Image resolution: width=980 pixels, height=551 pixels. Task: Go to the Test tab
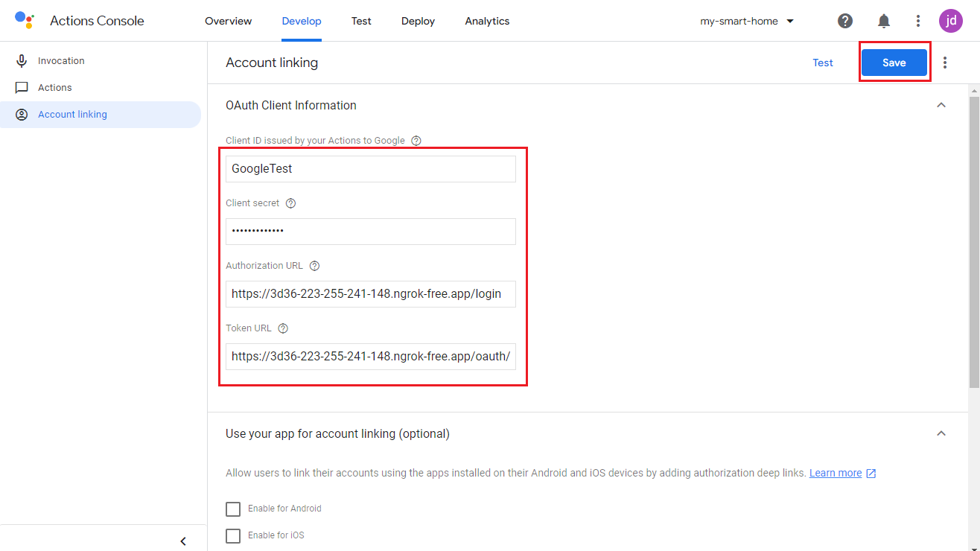tap(361, 21)
